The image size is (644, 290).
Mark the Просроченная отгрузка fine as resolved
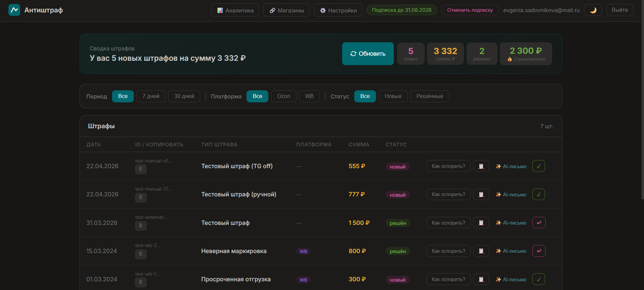click(539, 279)
